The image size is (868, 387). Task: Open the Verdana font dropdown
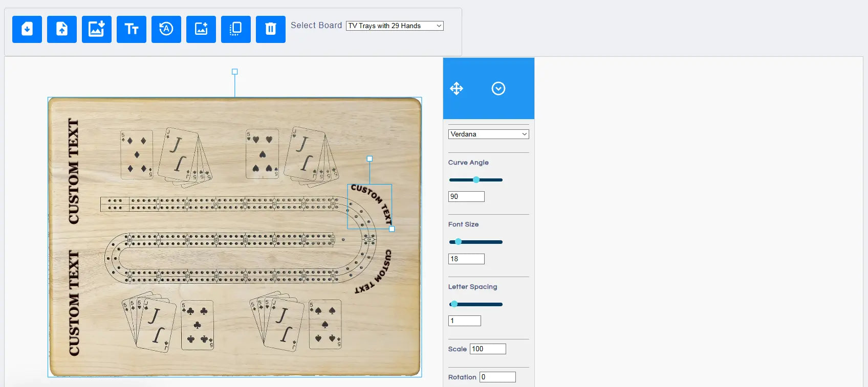(488, 134)
